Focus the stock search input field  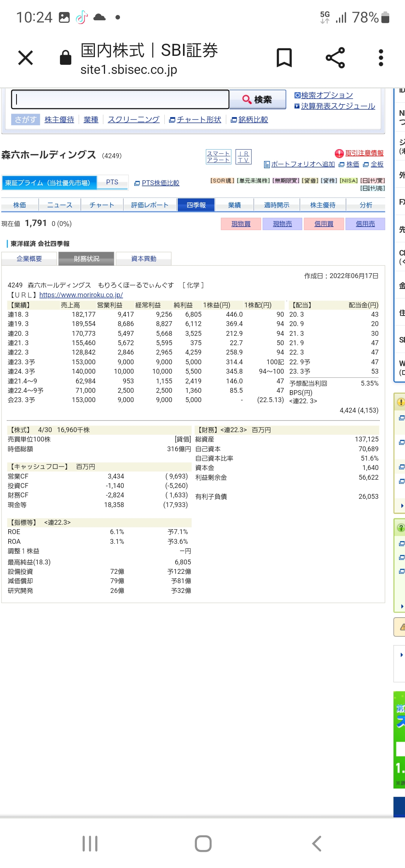pyautogui.click(x=120, y=99)
